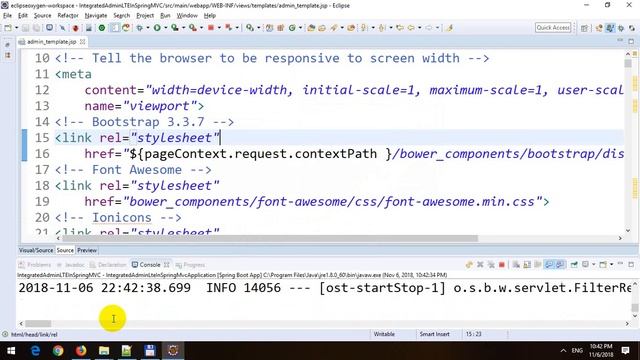Image resolution: width=640 pixels, height=360 pixels.
Task: Click the console red Terminate icon
Action: click(502, 265)
